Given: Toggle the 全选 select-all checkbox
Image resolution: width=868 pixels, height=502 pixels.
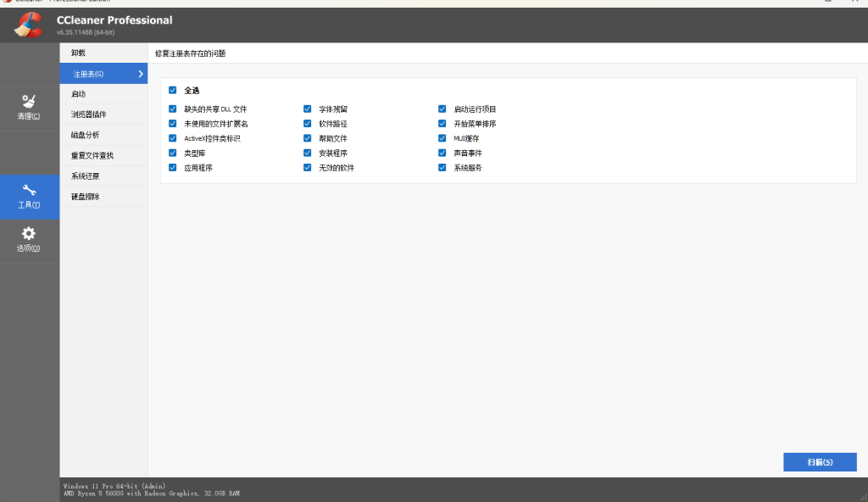Looking at the screenshot, I should pyautogui.click(x=173, y=90).
